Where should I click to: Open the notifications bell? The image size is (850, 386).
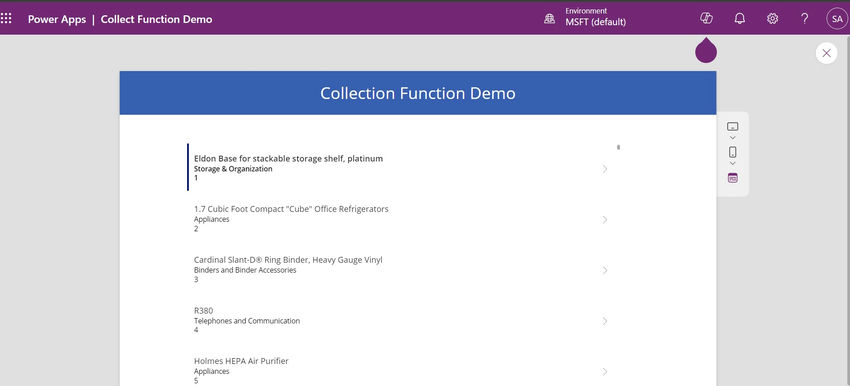point(739,18)
